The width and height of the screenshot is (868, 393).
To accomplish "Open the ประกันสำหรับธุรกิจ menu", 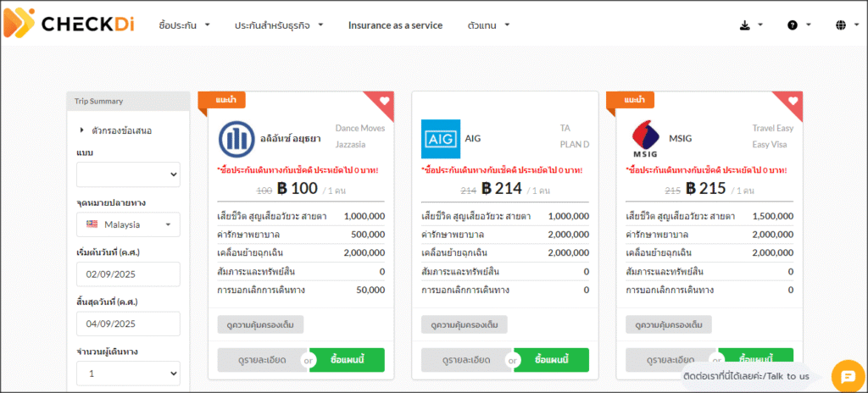I will coord(278,25).
